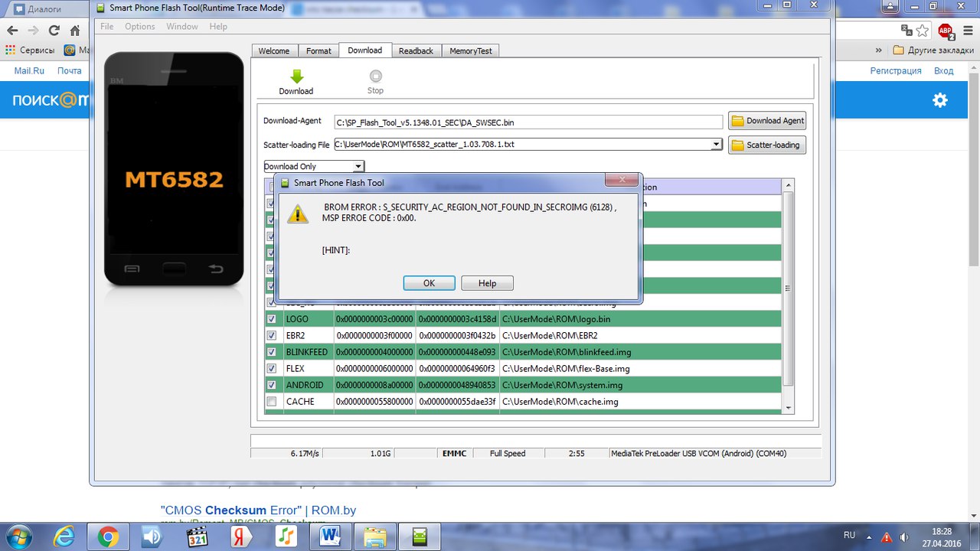Viewport: 980px width, 551px height.
Task: Open Internet Explorer from the taskbar
Action: click(64, 536)
